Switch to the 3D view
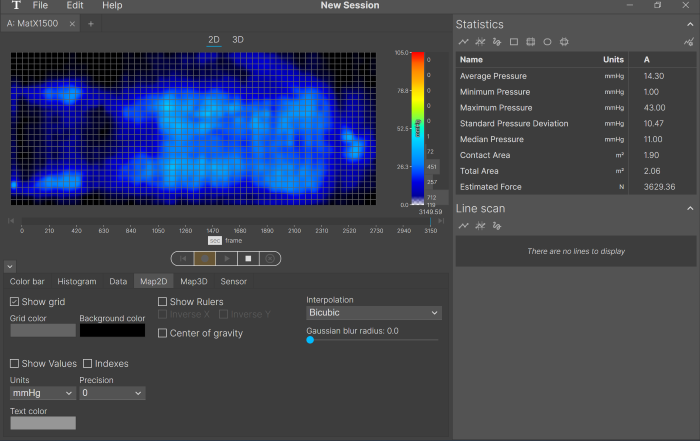 (x=238, y=40)
